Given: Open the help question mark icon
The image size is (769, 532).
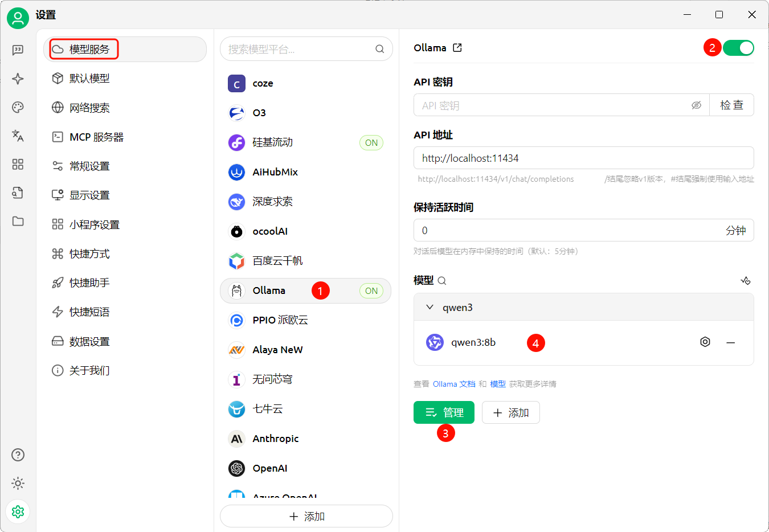Looking at the screenshot, I should click(x=18, y=455).
